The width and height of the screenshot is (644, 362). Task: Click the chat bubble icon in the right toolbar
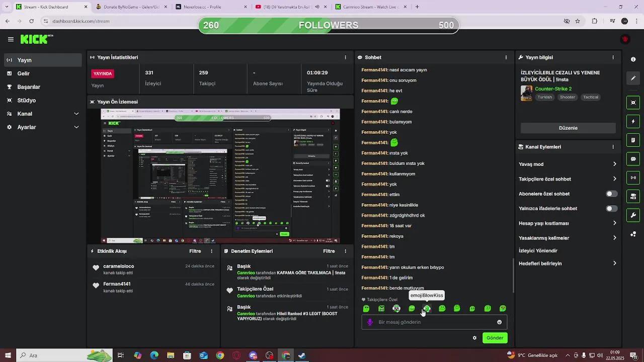tap(633, 159)
